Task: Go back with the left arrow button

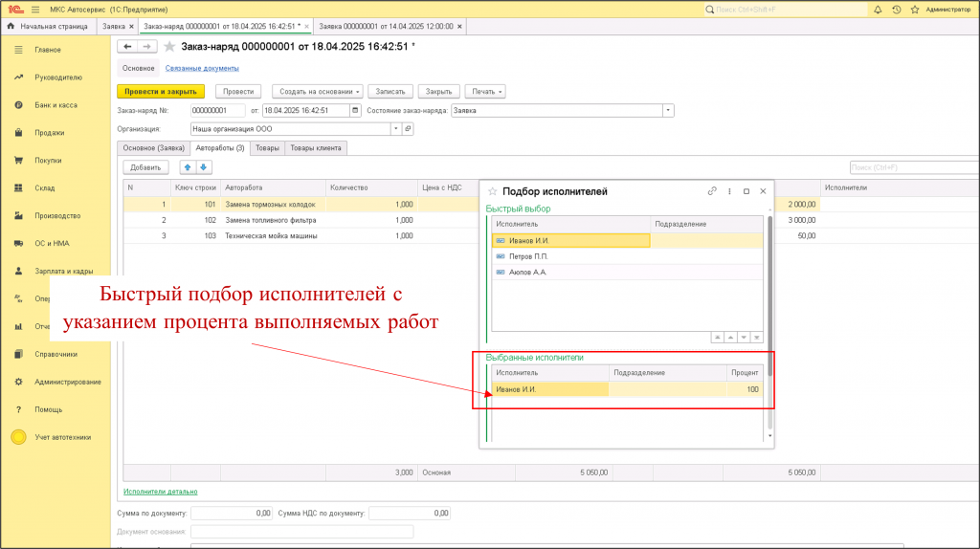Action: point(127,46)
